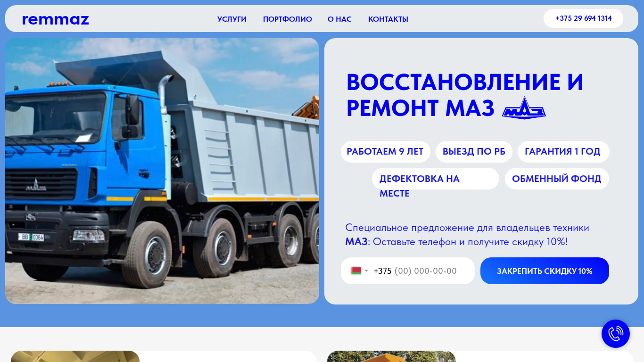Click the ВЫЕЗД ПО РБ badge
The image size is (644, 362).
tap(474, 152)
